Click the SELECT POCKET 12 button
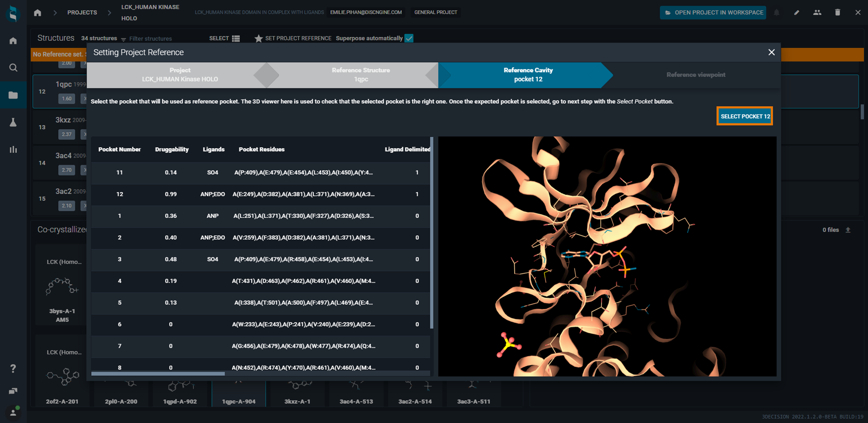The width and height of the screenshot is (868, 423). 745,116
